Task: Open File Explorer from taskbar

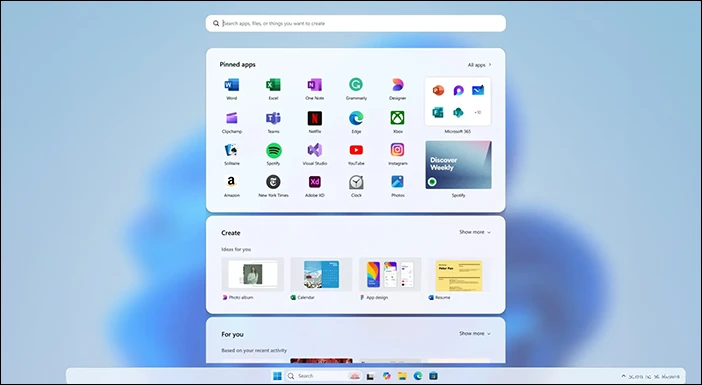Action: click(402, 376)
